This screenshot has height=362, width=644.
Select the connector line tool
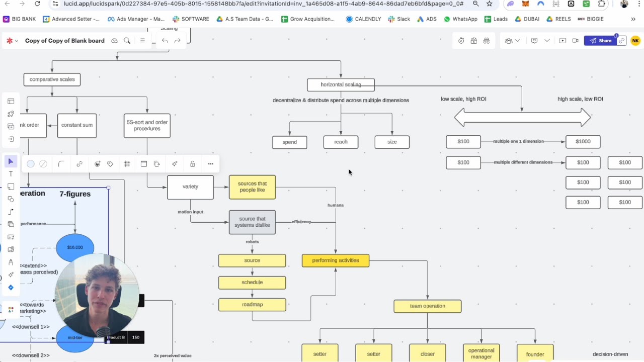pos(11,212)
